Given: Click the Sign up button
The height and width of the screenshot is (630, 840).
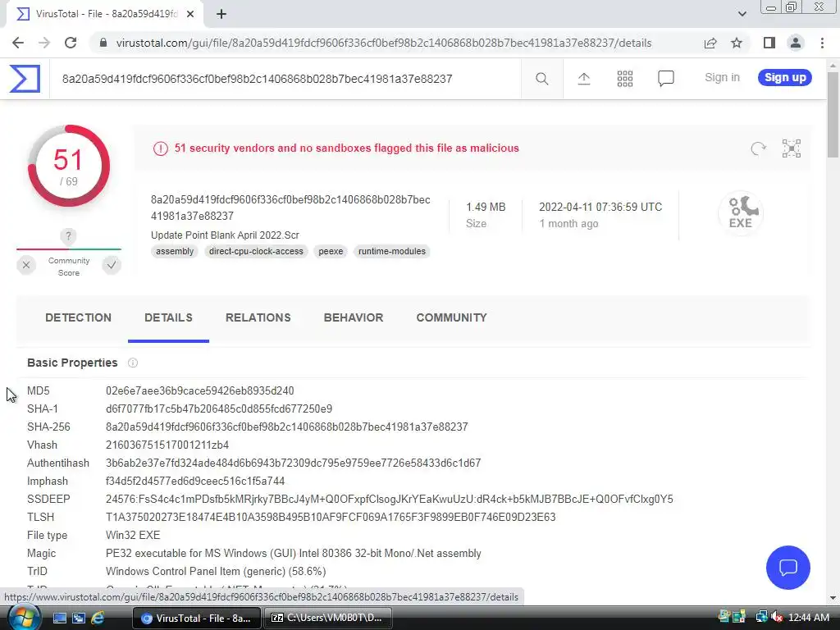Looking at the screenshot, I should [785, 78].
